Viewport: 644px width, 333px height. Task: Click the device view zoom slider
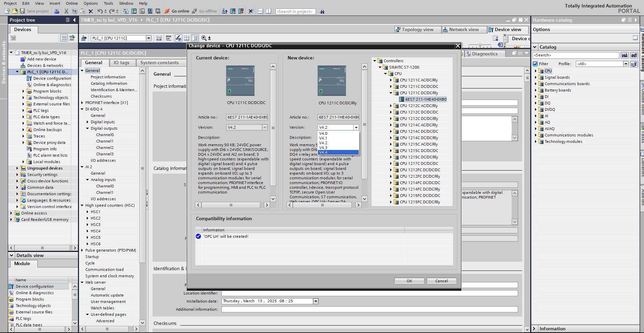(x=480, y=46)
